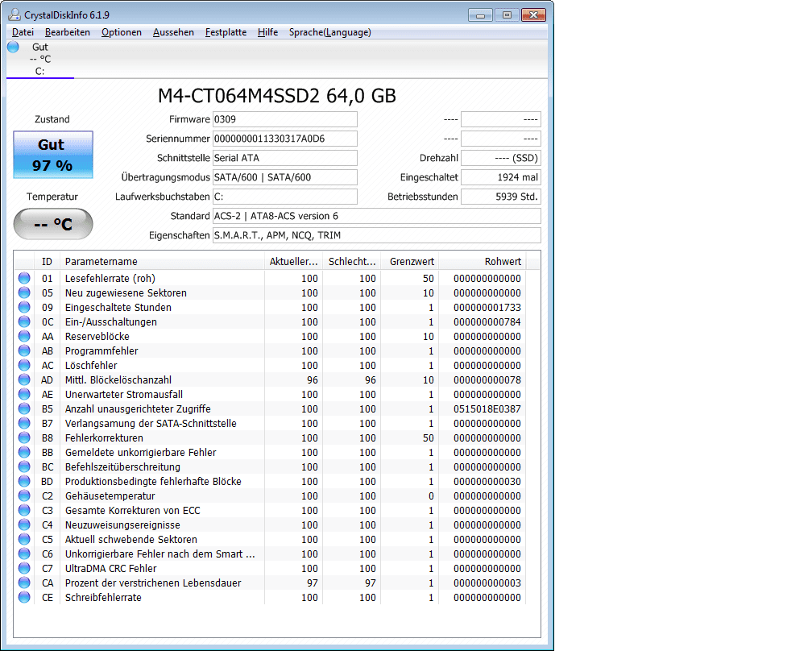Click the Gut 97 % health status button
812x651 pixels.
[x=53, y=155]
